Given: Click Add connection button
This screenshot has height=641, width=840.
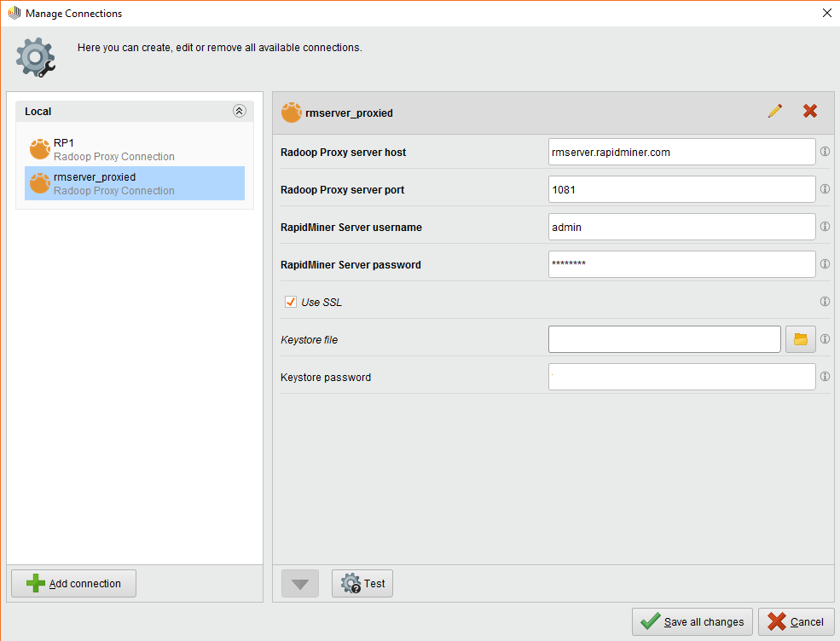Looking at the screenshot, I should click(73, 584).
